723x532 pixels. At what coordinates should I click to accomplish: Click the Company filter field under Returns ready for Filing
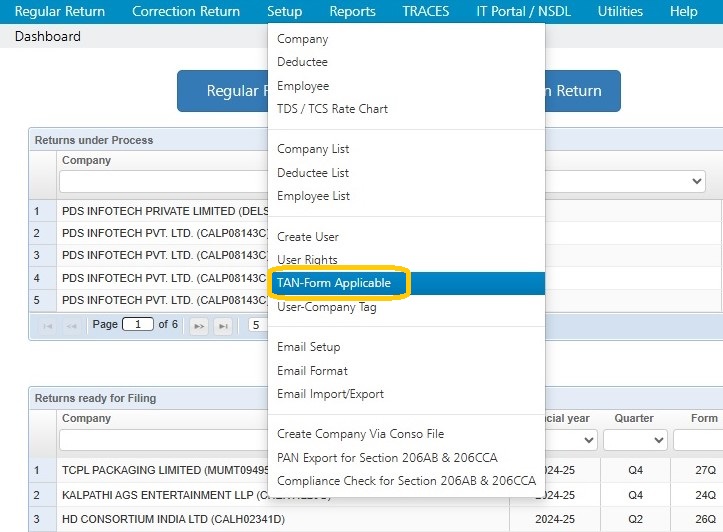pyautogui.click(x=164, y=440)
